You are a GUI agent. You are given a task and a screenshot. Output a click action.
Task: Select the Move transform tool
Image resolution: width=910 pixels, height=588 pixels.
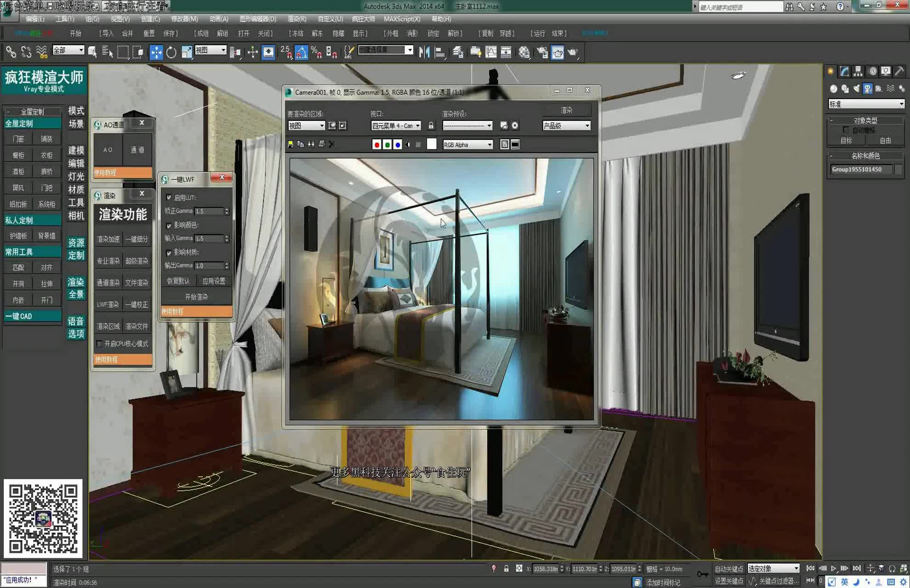click(156, 52)
